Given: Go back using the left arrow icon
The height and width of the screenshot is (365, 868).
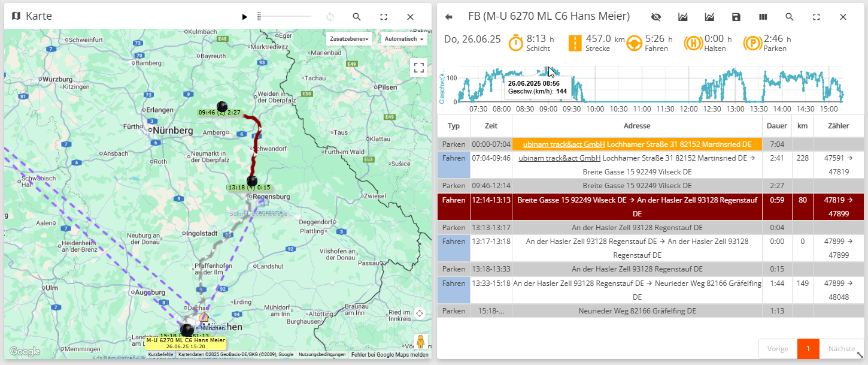Looking at the screenshot, I should point(449,17).
